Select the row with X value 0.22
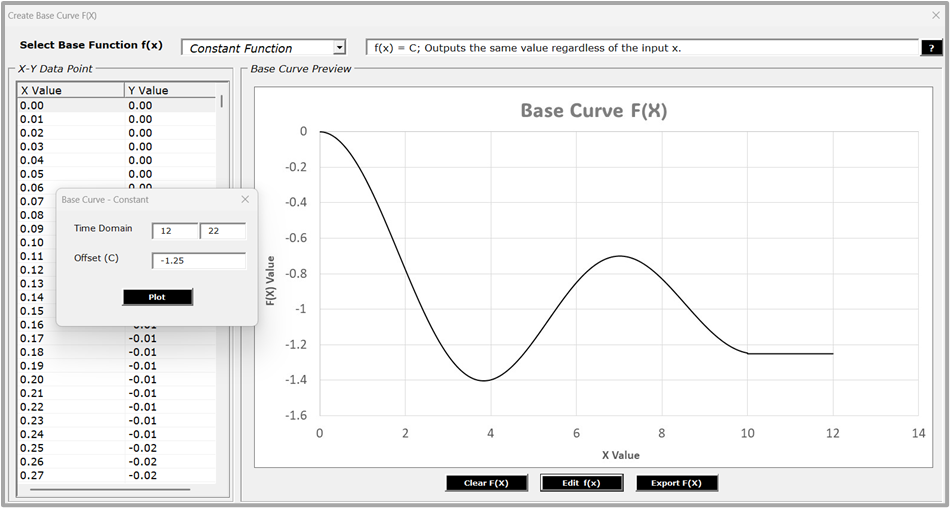 click(x=116, y=407)
